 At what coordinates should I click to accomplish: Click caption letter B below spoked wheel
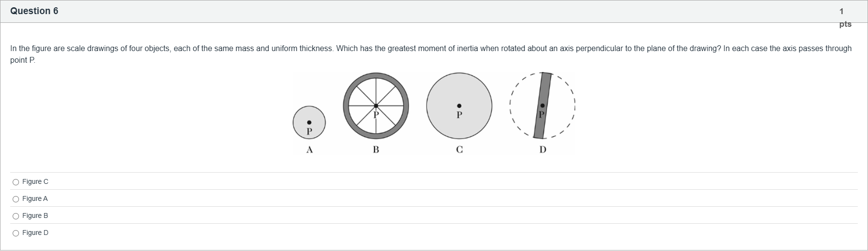point(376,150)
